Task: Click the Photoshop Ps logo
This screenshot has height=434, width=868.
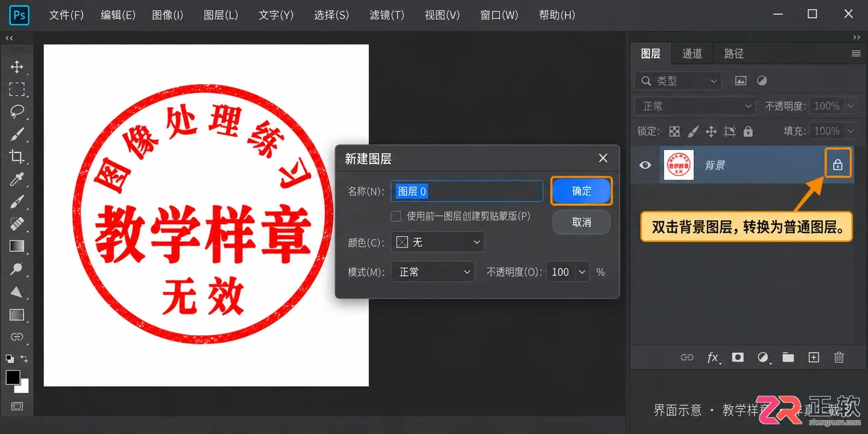Action: (19, 14)
